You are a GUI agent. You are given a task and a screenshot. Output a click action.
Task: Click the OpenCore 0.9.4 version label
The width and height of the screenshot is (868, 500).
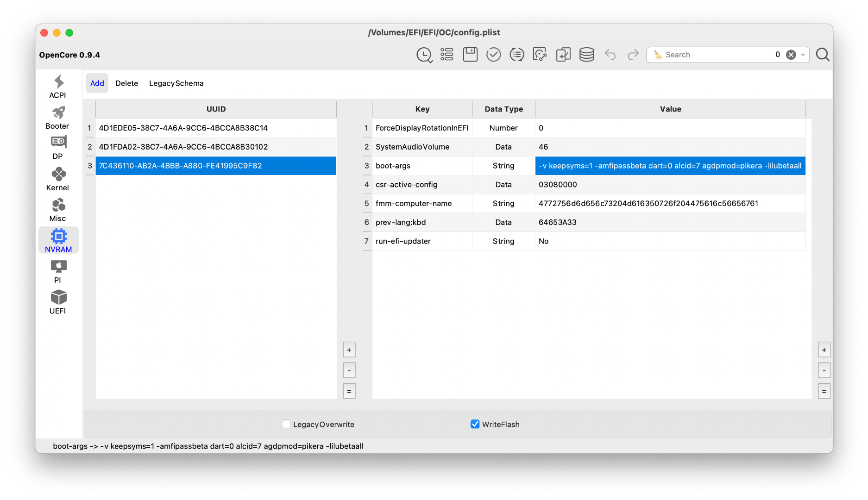69,55
